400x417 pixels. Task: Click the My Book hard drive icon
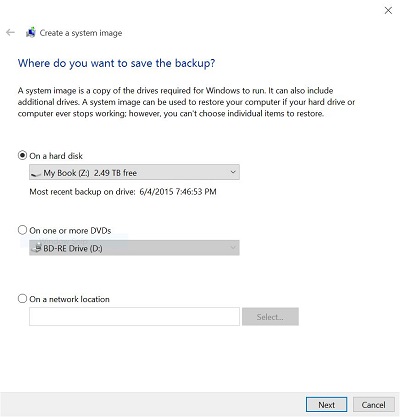point(36,173)
